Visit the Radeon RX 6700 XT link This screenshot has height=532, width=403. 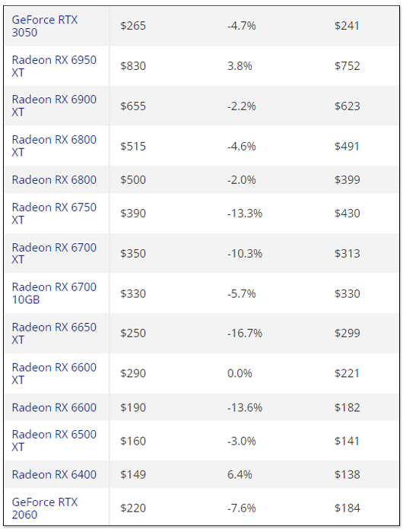point(54,253)
